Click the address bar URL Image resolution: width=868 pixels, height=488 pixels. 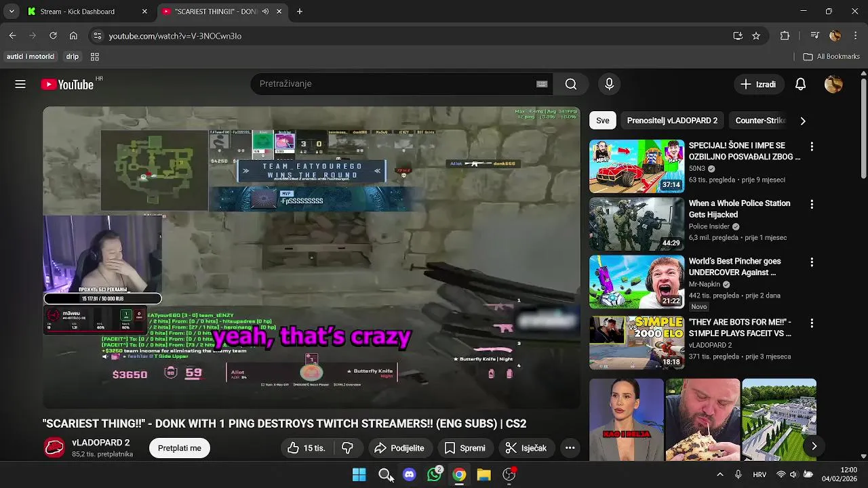175,36
